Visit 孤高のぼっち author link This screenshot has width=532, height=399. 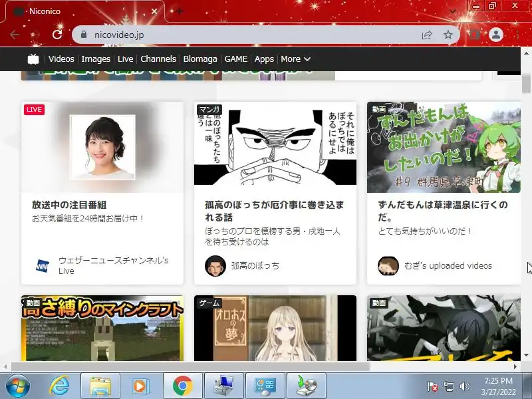click(x=255, y=265)
